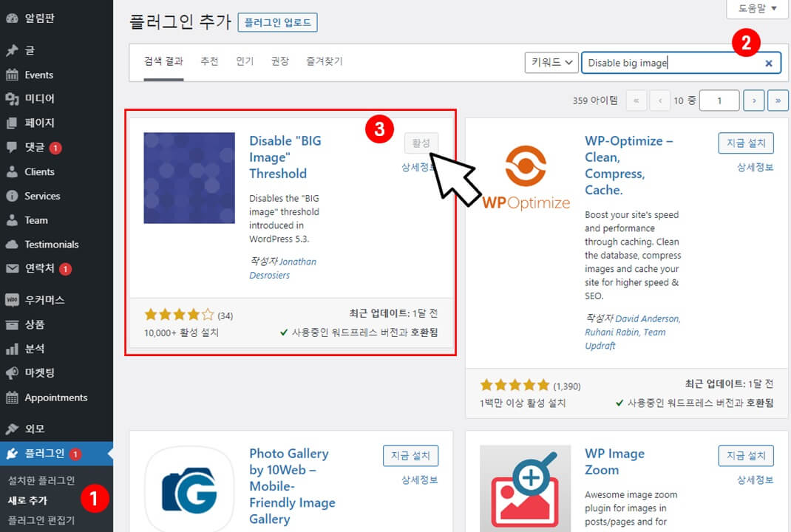The width and height of the screenshot is (791, 532).
Task: Click 지금 설치 for Photo Gallery by 10Web
Action: [410, 456]
